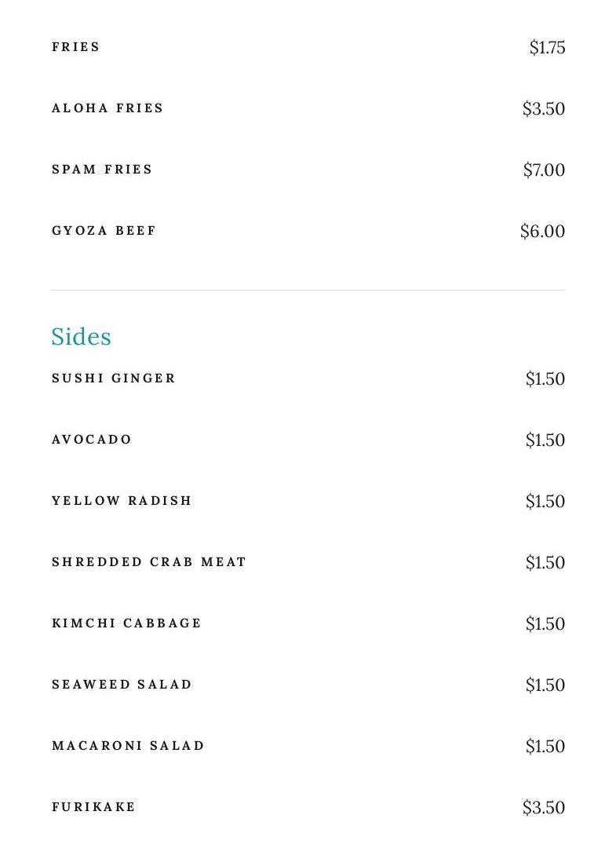Select the Shredded Crab Meat side
Image resolution: width=616 pixels, height=859 pixels.
click(149, 562)
